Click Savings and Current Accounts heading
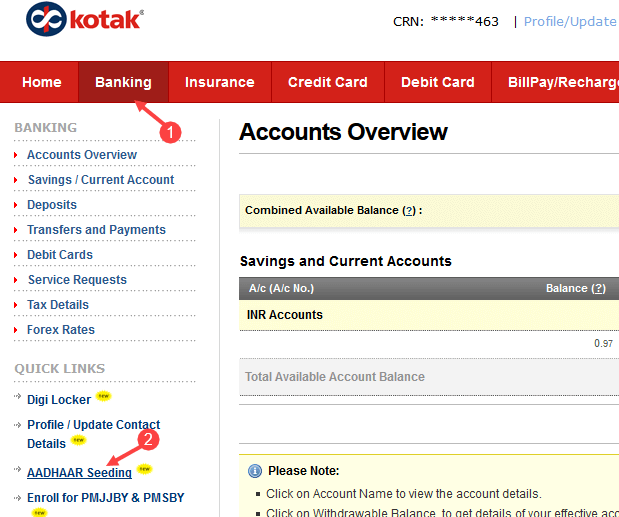The height and width of the screenshot is (517, 619). tap(346, 261)
